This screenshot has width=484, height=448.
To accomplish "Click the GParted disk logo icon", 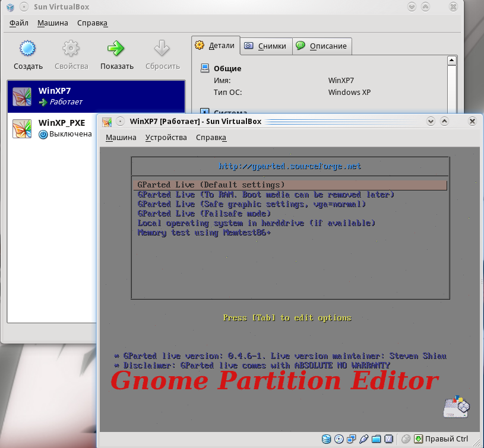I will pyautogui.click(x=456, y=406).
